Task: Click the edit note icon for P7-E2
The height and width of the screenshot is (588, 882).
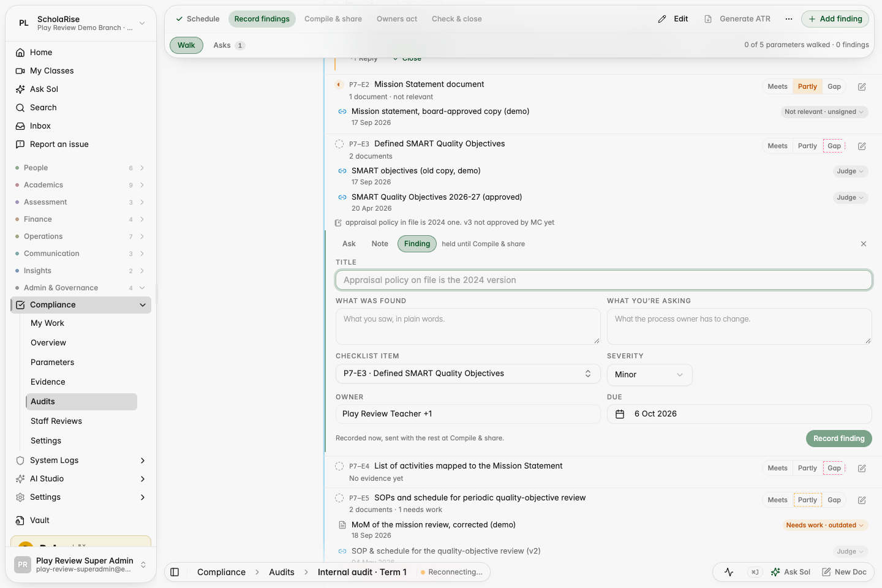Action: click(x=862, y=87)
